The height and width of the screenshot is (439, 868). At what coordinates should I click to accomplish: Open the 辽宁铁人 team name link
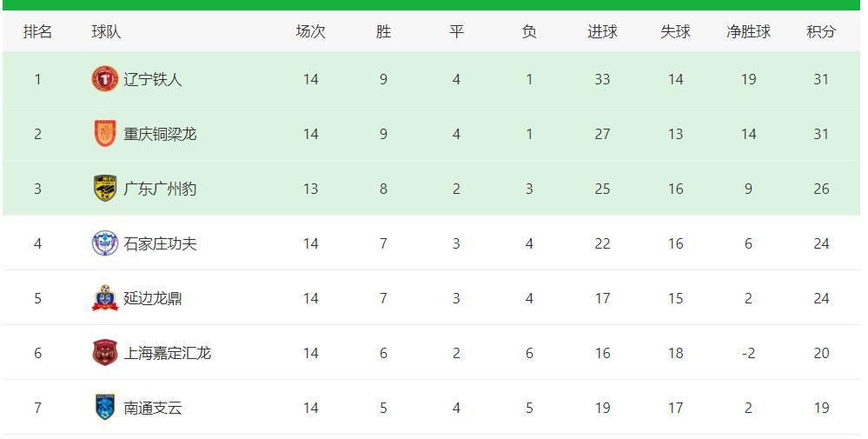click(153, 79)
